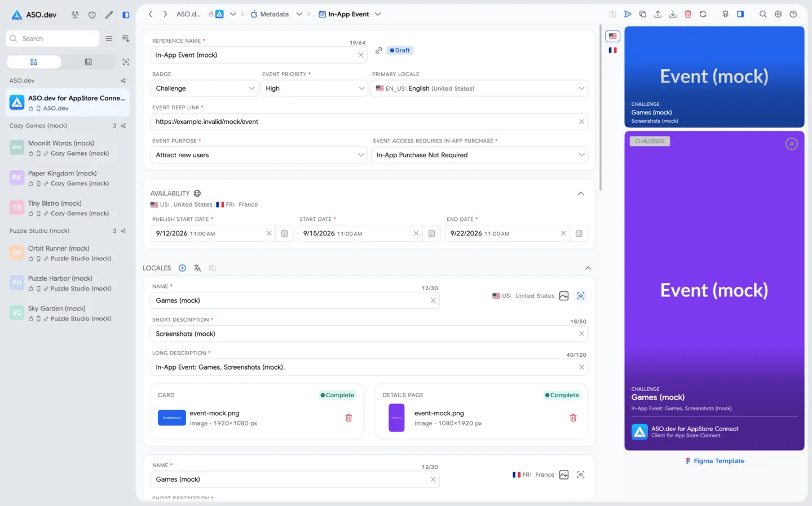Open Event Priority dropdown set to High
Screen dimensions: 812x506
[314, 88]
